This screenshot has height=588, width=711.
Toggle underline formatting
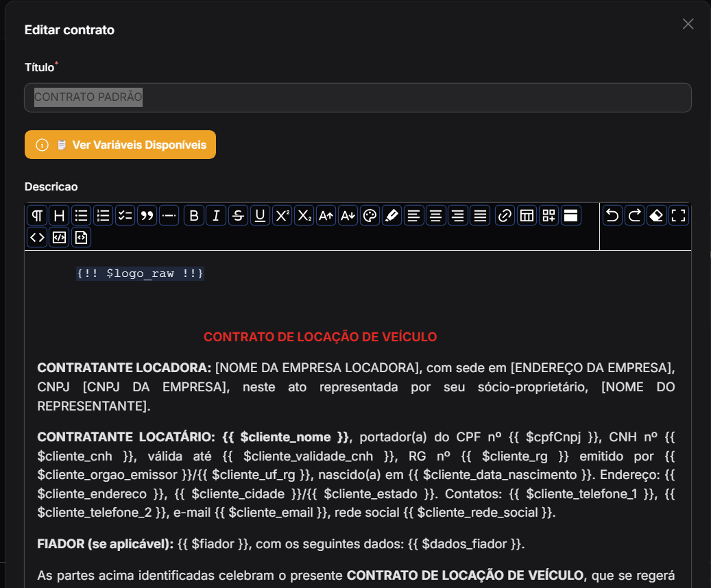[260, 215]
